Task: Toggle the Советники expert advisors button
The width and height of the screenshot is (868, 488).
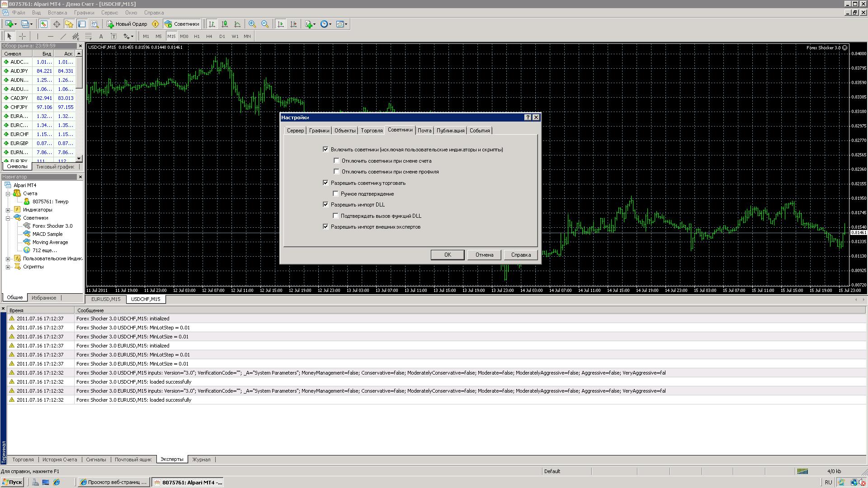Action: 182,24
